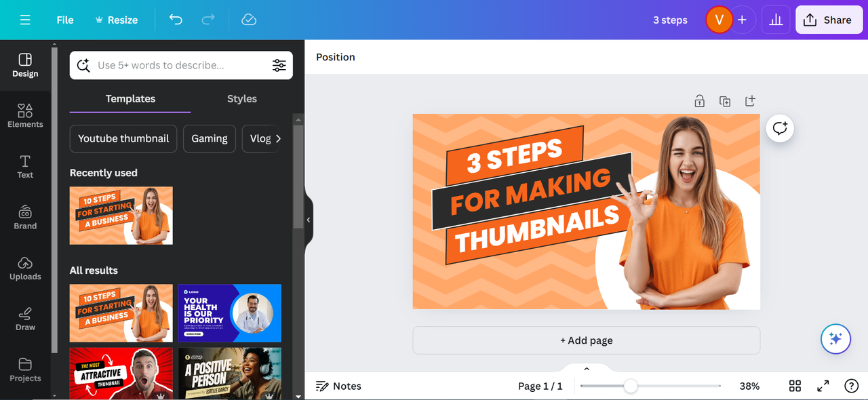Click the zoom slider handle
Image resolution: width=868 pixels, height=400 pixels.
point(631,386)
